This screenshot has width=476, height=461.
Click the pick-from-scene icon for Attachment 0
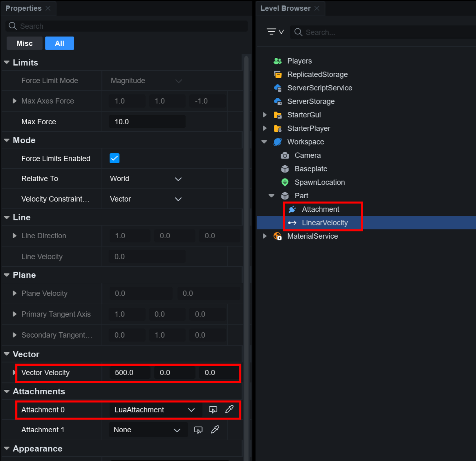click(213, 409)
